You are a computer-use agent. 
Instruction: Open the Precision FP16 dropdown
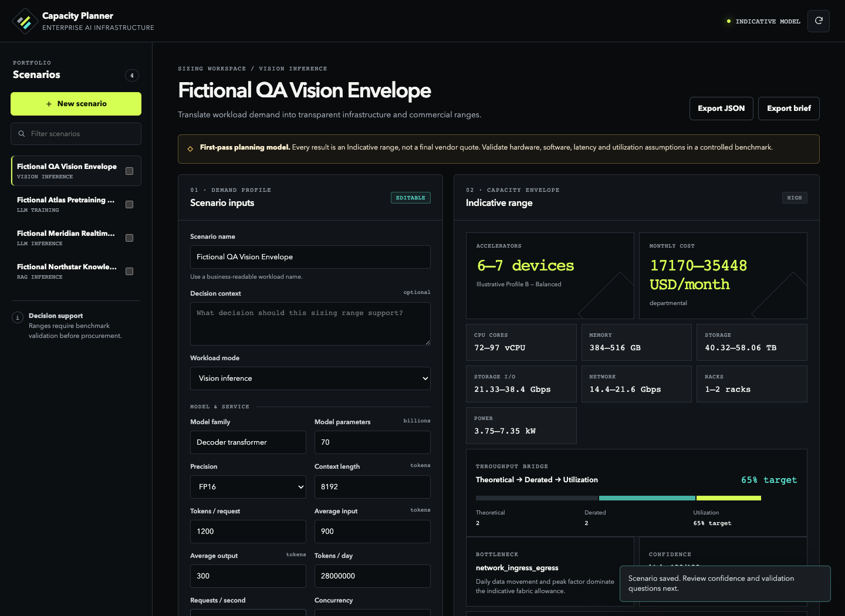click(248, 487)
